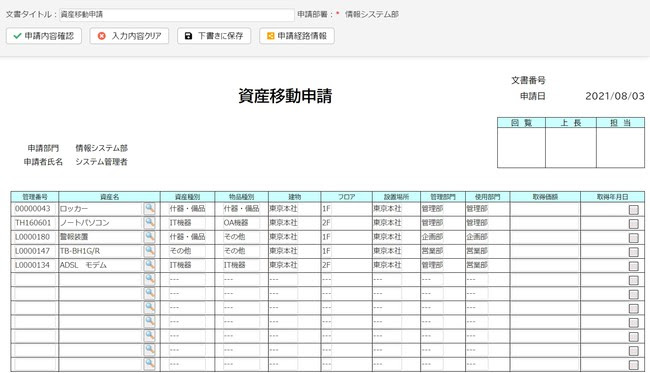Screen dimensions: 650x373
Task: Click 申請内容確認 button
Action: pyautogui.click(x=44, y=36)
